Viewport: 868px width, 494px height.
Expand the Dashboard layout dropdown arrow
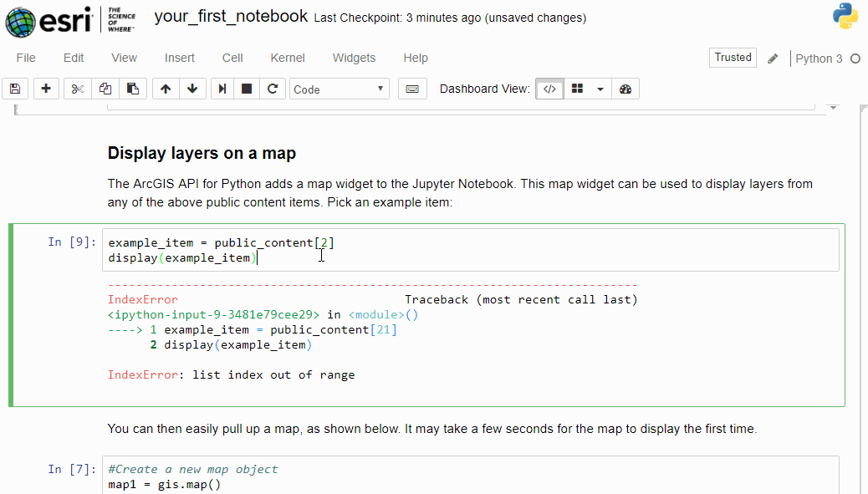click(x=600, y=89)
